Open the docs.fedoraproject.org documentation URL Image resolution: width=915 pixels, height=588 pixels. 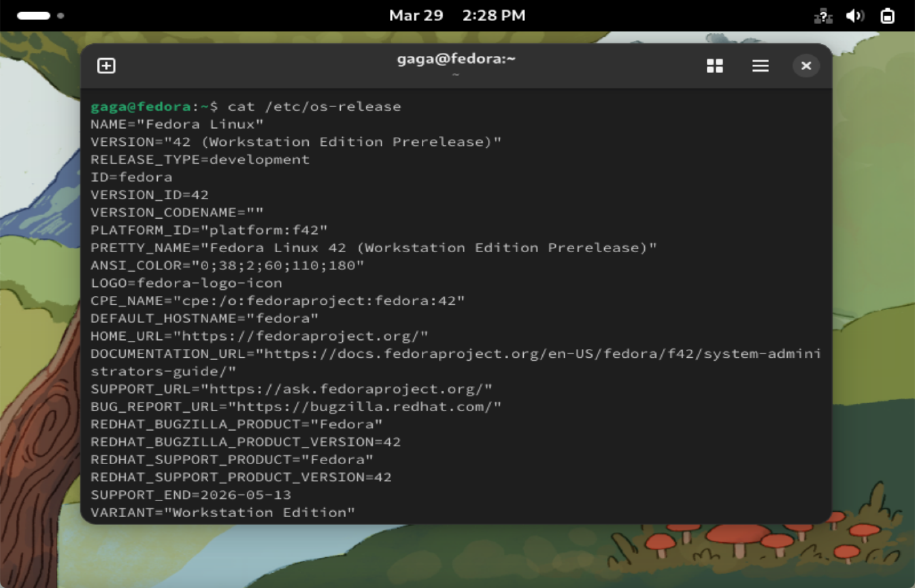(539, 354)
